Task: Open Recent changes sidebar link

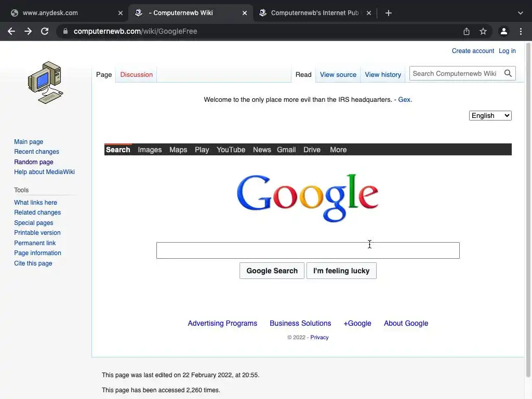Action: (37, 152)
